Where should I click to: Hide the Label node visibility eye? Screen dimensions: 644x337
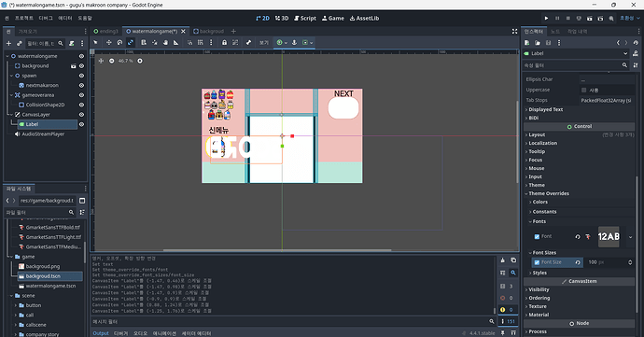pyautogui.click(x=81, y=124)
